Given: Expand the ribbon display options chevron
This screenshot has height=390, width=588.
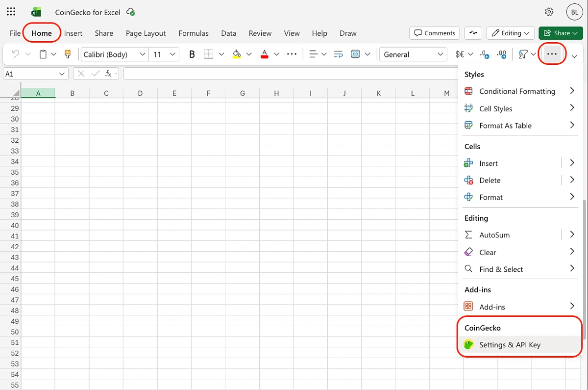Looking at the screenshot, I should pyautogui.click(x=575, y=56).
